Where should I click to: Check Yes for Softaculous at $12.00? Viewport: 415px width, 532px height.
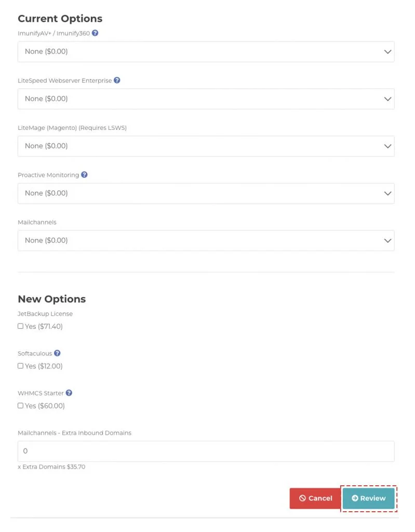[20, 366]
